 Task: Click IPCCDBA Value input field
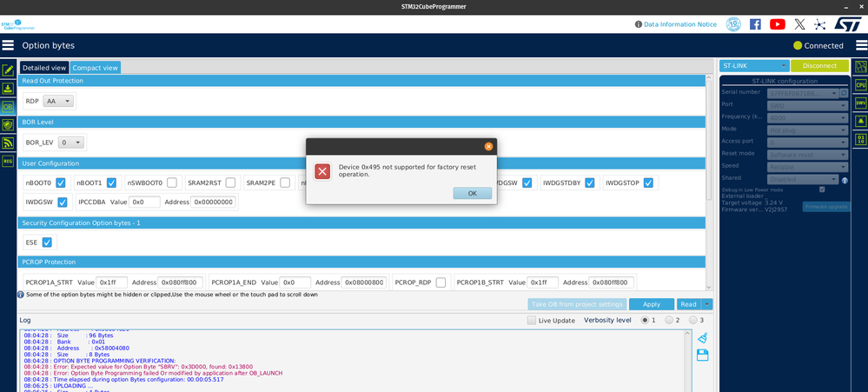coord(144,203)
